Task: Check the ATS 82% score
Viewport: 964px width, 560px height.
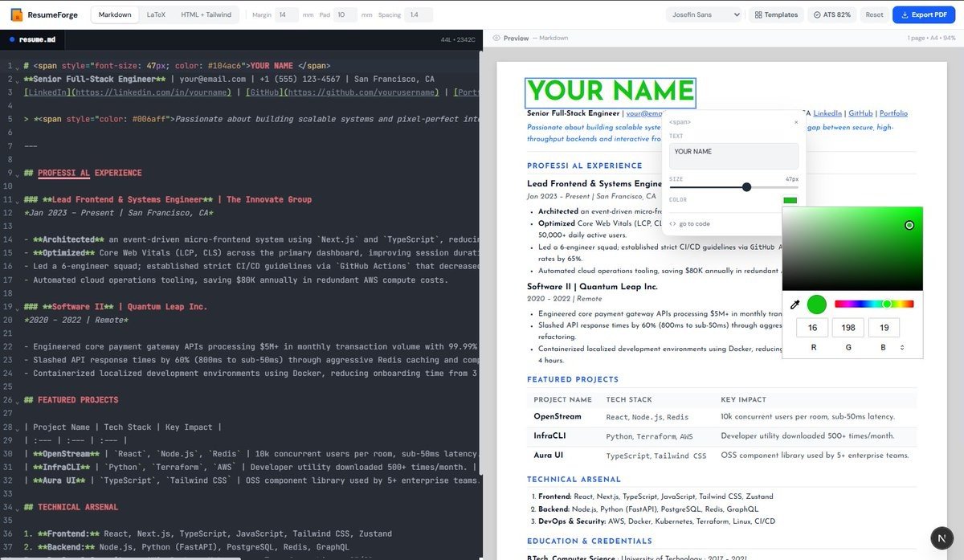Action: (x=831, y=14)
